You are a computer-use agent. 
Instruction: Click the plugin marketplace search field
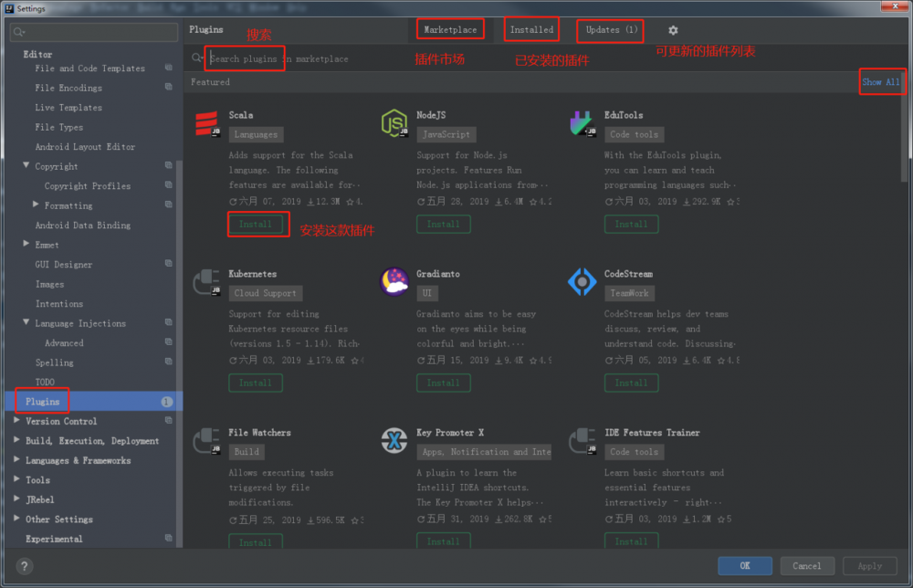(x=546, y=58)
